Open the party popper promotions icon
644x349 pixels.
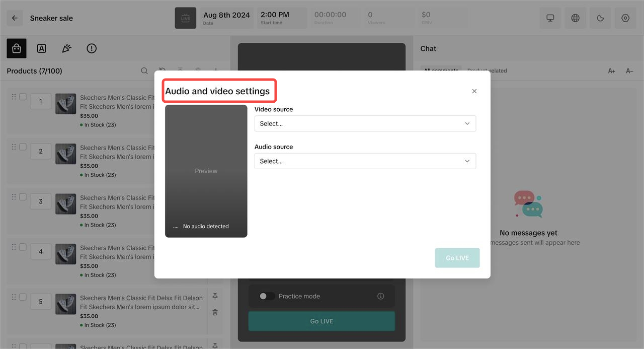point(66,48)
